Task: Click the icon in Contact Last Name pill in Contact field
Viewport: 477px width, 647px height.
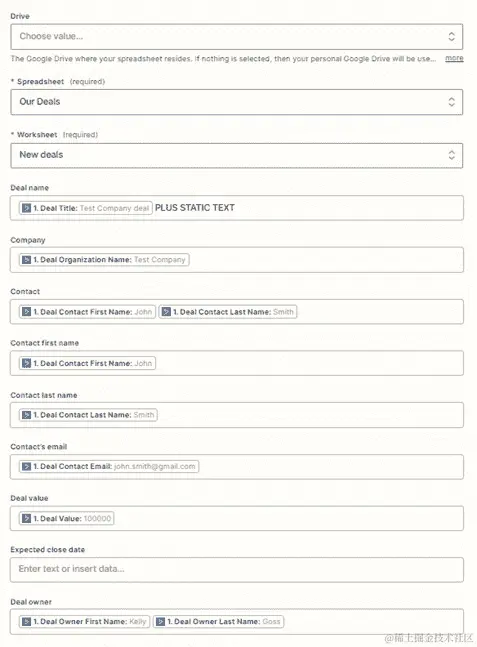Action: [x=166, y=312]
